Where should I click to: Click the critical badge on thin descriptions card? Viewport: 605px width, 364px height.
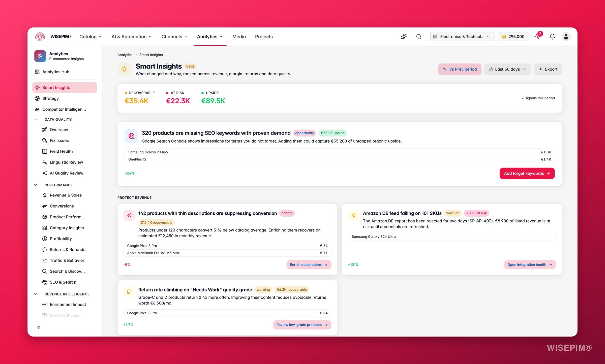pos(287,213)
